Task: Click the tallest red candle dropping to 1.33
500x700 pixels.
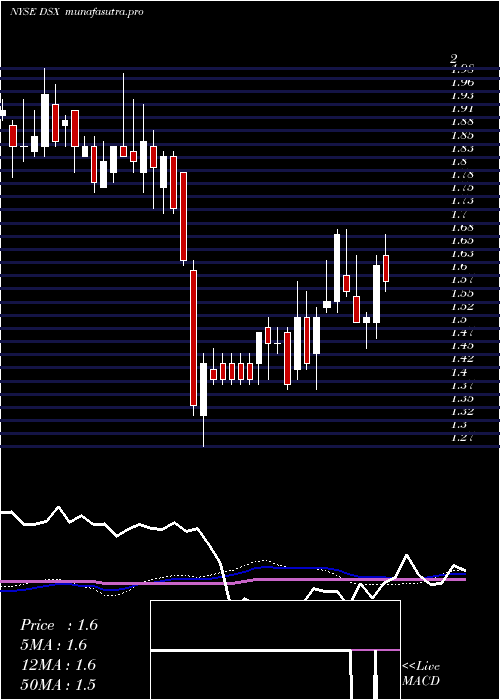Action: [193, 338]
